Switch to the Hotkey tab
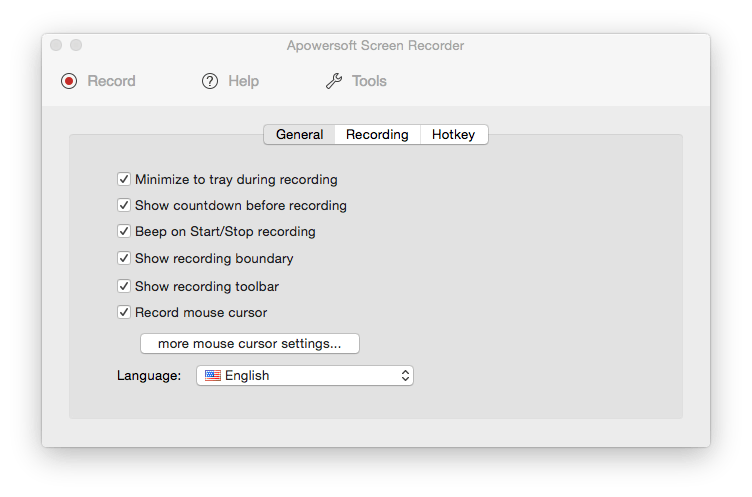Screen dimensions: 752x497 coord(454,134)
